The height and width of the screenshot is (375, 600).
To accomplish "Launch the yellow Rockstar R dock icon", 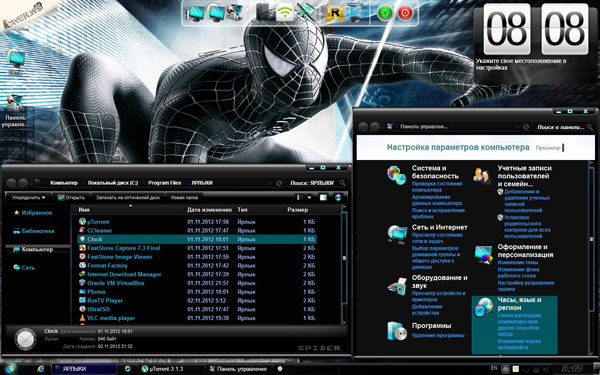I will click(334, 13).
